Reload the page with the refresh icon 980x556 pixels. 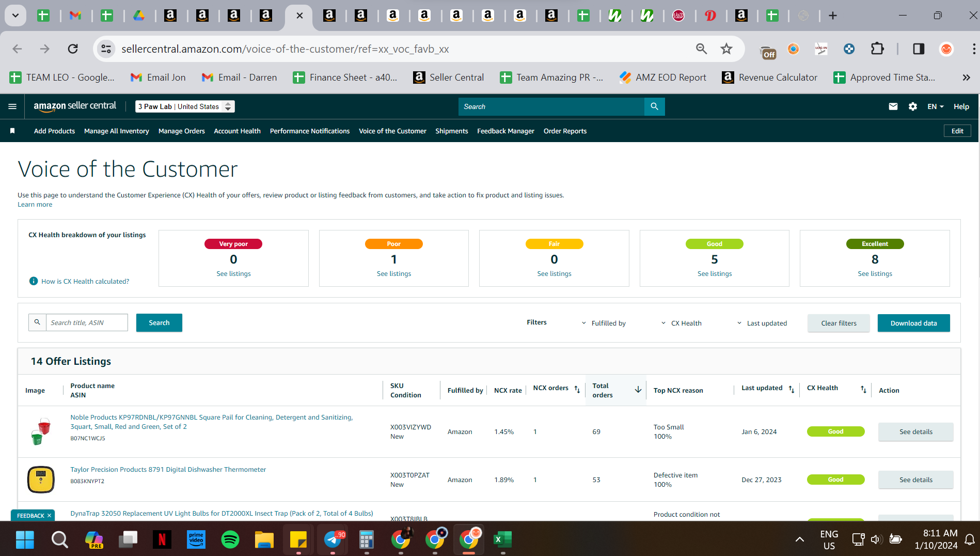pyautogui.click(x=73, y=49)
